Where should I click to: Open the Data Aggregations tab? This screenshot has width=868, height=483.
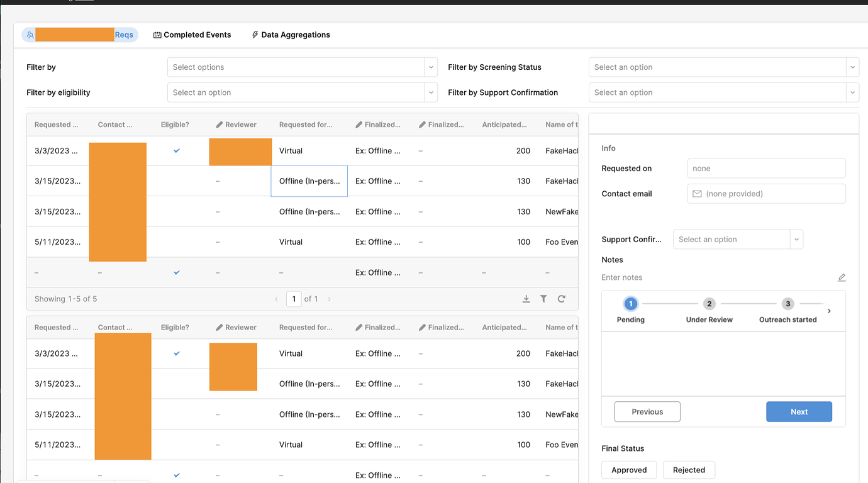click(x=291, y=35)
